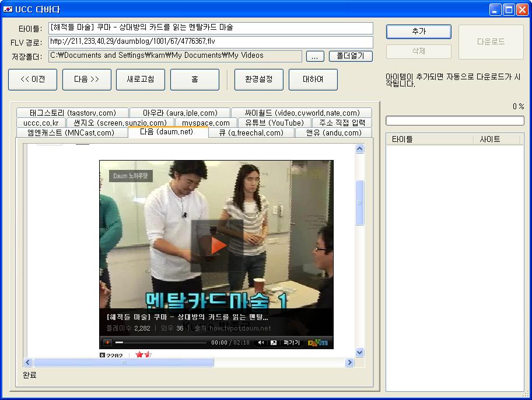Minimize the UCC 다바다 window
Image resolution: width=532 pixels, height=400 pixels.
(495, 9)
